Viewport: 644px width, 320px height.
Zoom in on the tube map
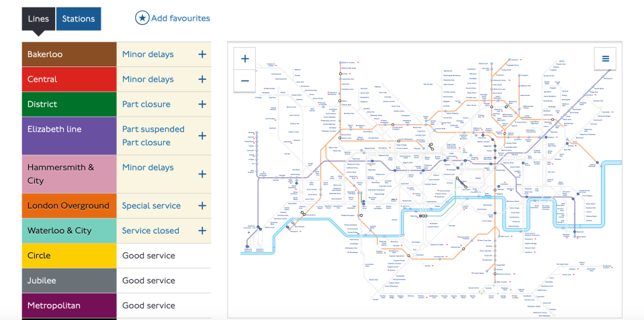pyautogui.click(x=245, y=59)
